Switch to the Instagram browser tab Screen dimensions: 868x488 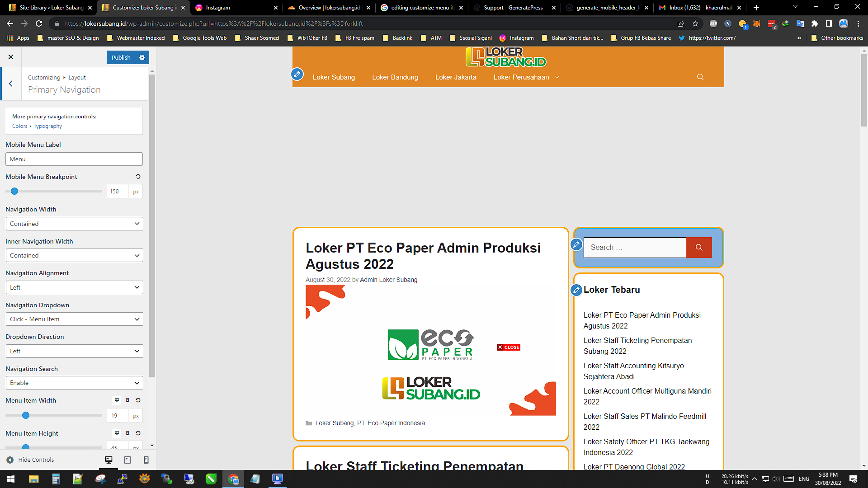(x=236, y=8)
